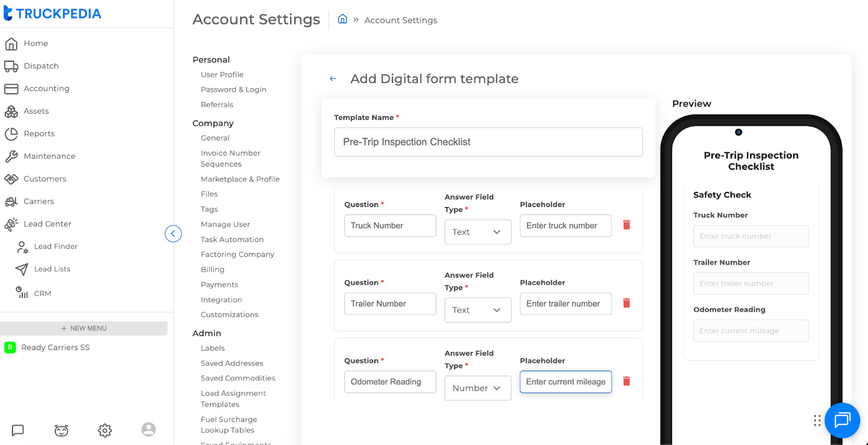868x445 pixels.
Task: Go to Dispatch in the sidebar
Action: (41, 66)
